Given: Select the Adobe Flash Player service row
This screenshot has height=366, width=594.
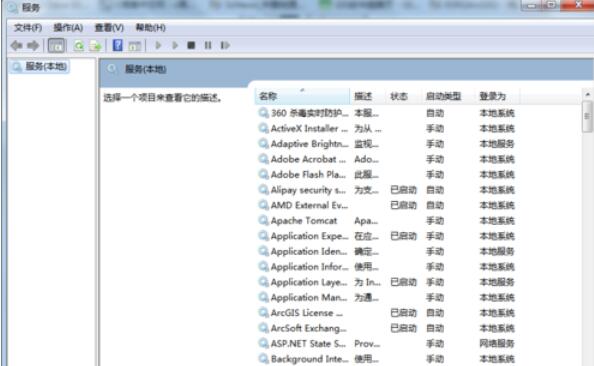Looking at the screenshot, I should tap(386, 174).
